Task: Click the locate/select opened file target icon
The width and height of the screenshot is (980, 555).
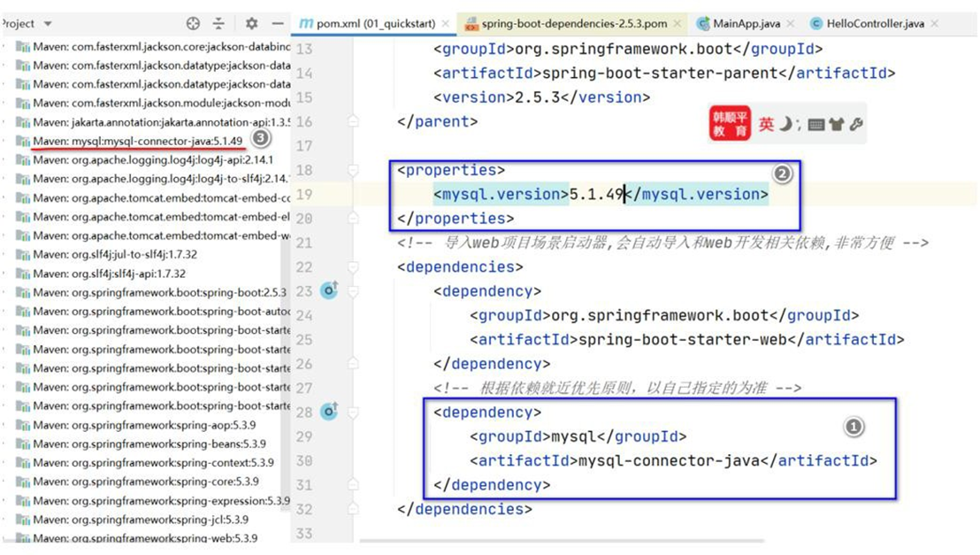Action: [x=193, y=24]
